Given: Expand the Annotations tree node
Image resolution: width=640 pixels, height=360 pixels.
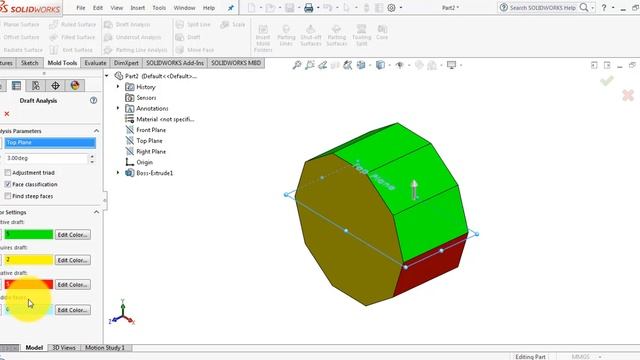Looking at the screenshot, I should 118,108.
